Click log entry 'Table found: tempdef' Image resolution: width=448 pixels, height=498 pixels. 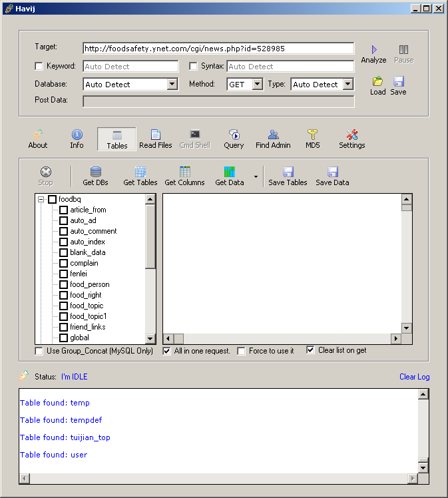coord(61,420)
